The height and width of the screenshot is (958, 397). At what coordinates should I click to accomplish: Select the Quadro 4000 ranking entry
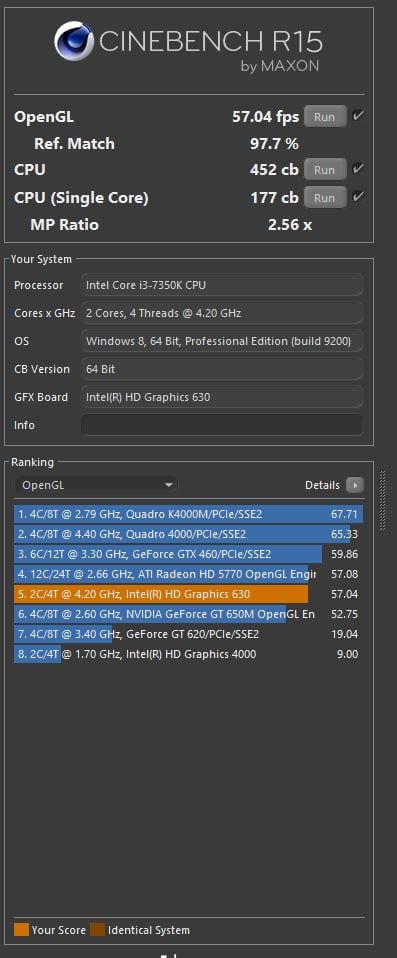coord(189,534)
